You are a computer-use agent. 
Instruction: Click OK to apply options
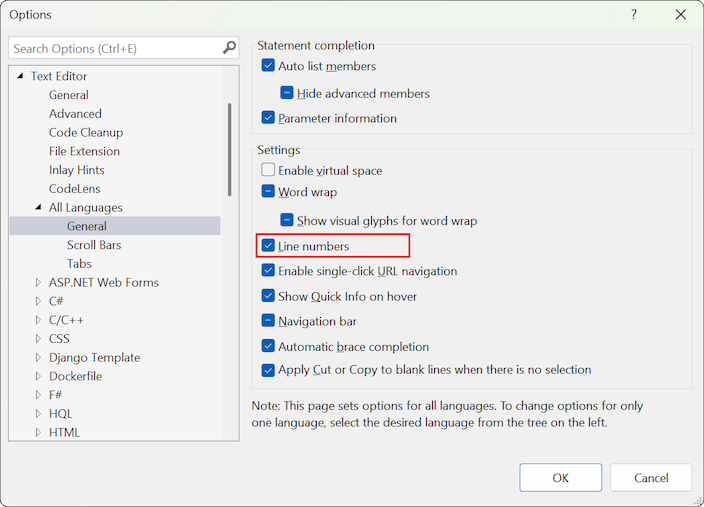[x=560, y=477]
